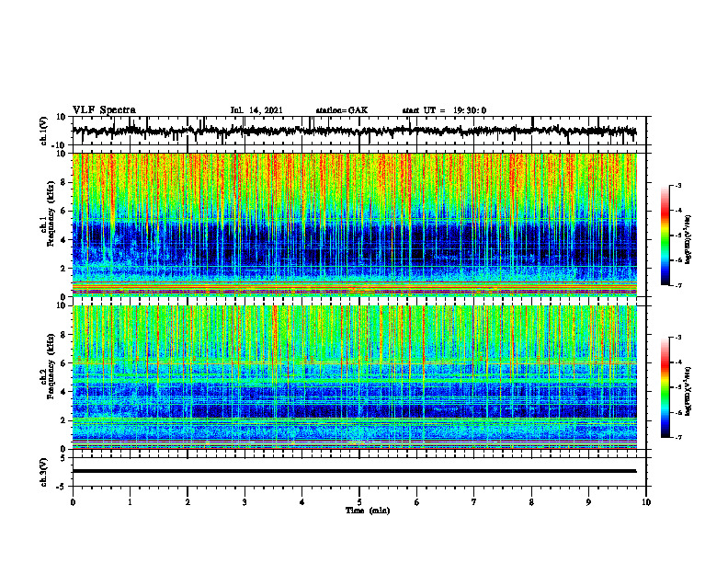Click time axis tick label "5"
This screenshot has height=563, width=728.
click(359, 502)
